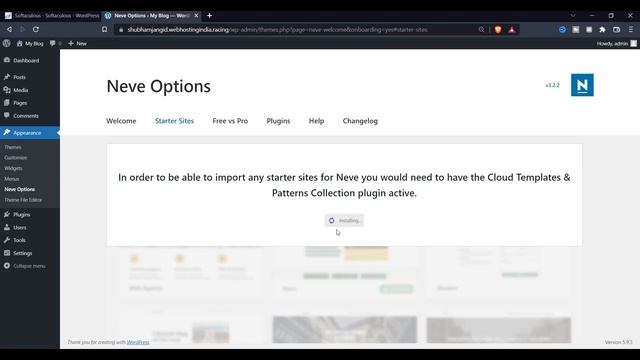Screen dimensions: 640x360
Task: Switch to the Welcome tab
Action: coord(121,121)
